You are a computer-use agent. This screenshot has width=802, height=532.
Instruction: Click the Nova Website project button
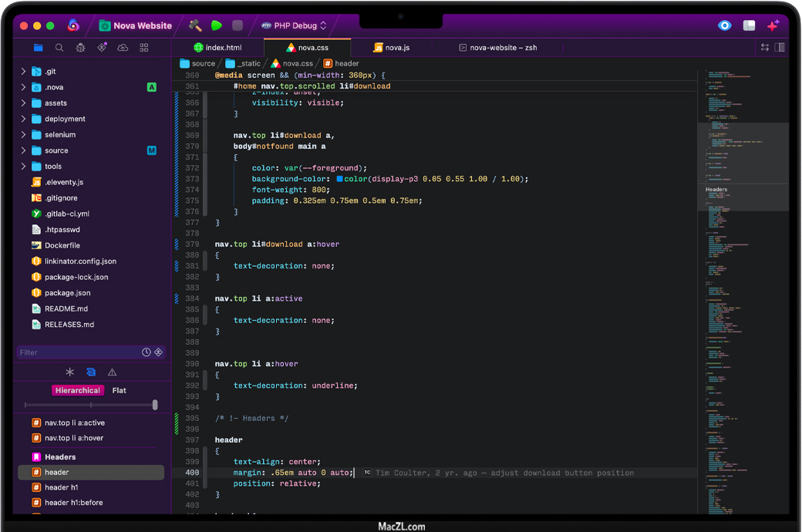[135, 25]
